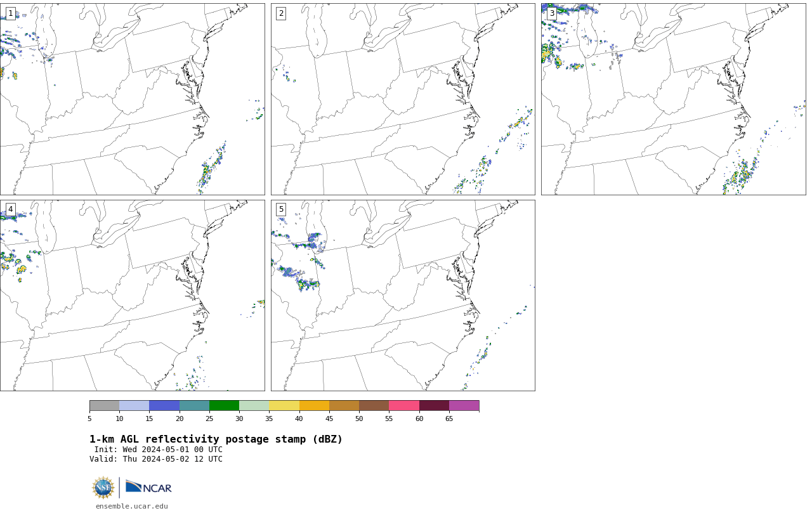Click the maroon 60-65 dBZ swatch
This screenshot has height=513, width=812.
point(434,406)
